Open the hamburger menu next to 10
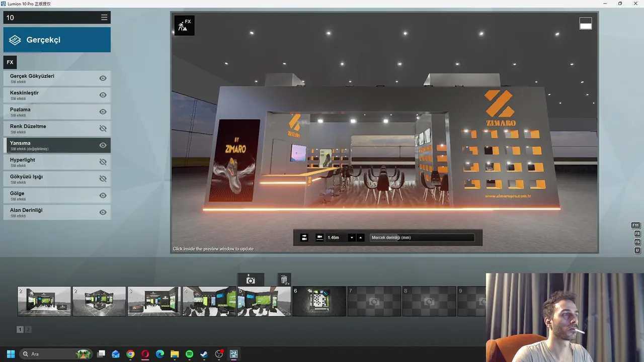Screen dimensions: 644x362 104,18
